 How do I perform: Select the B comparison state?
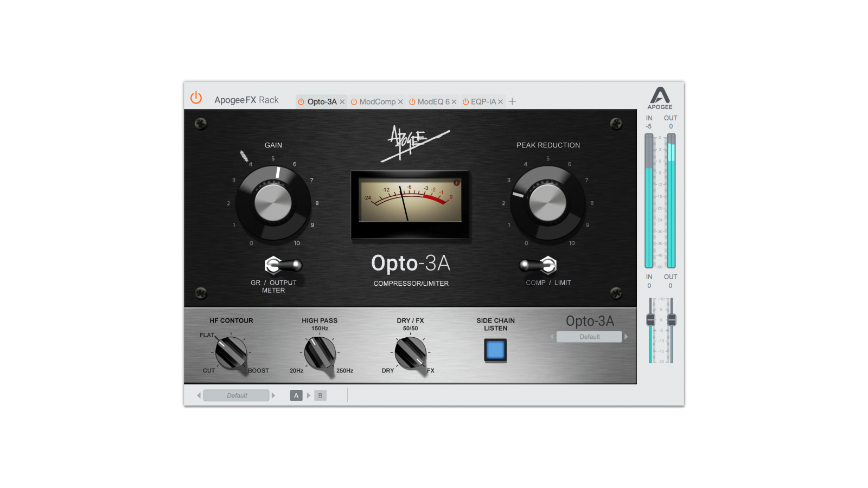point(320,395)
